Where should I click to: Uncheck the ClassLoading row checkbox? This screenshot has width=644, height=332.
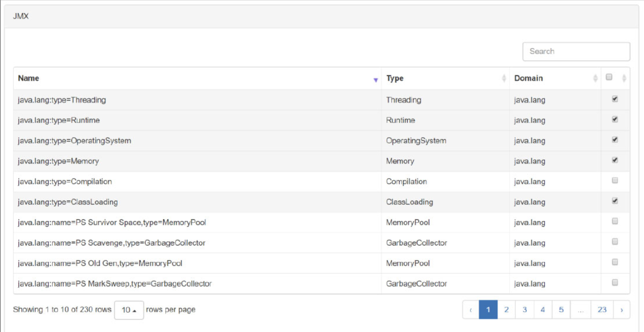click(615, 201)
